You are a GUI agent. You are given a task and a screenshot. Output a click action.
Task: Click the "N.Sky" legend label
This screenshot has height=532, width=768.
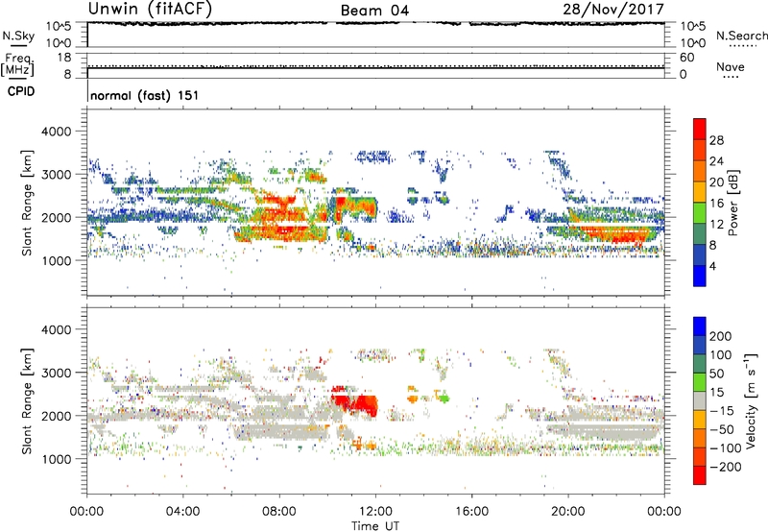(18, 36)
